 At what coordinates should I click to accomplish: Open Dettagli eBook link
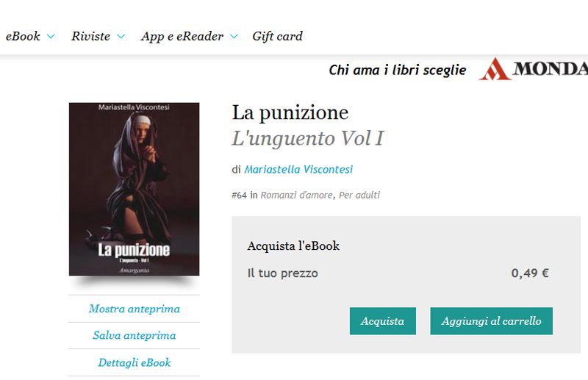point(135,363)
